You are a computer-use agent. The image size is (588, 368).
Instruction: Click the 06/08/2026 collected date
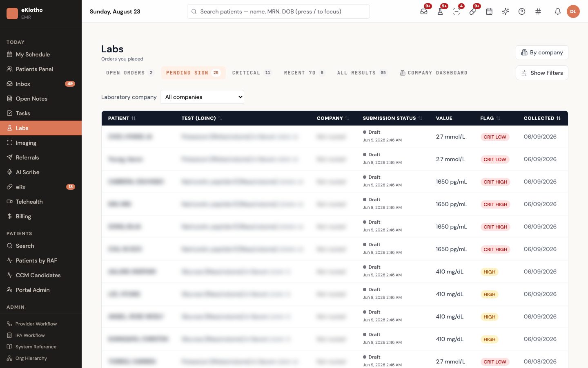(x=540, y=361)
